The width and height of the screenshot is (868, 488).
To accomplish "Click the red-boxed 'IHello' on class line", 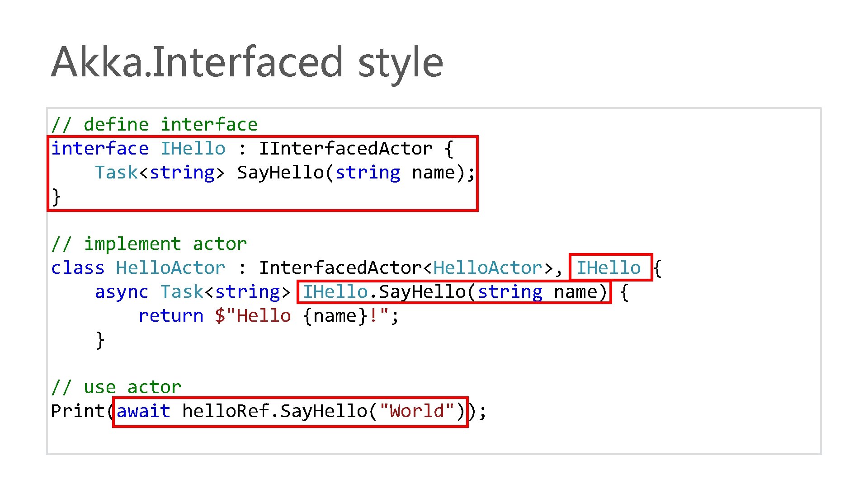I will [609, 267].
